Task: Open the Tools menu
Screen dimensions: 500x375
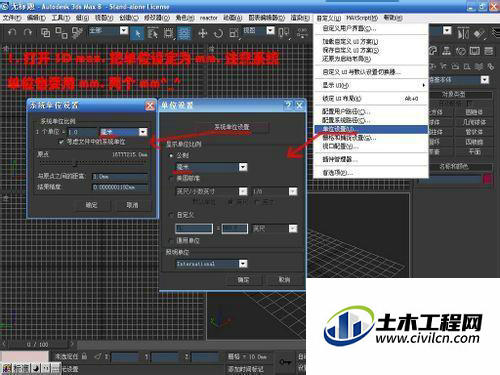Action: 60,17
